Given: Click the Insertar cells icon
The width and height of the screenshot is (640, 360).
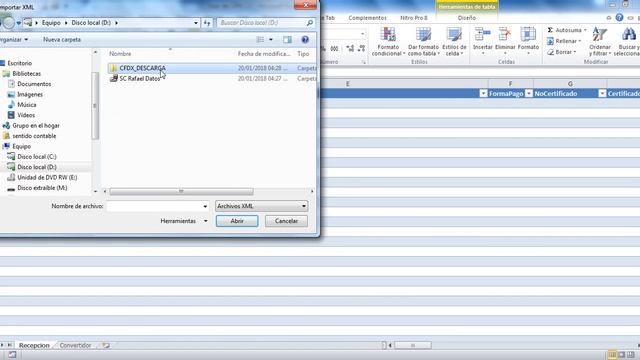Looking at the screenshot, I should click(x=482, y=34).
